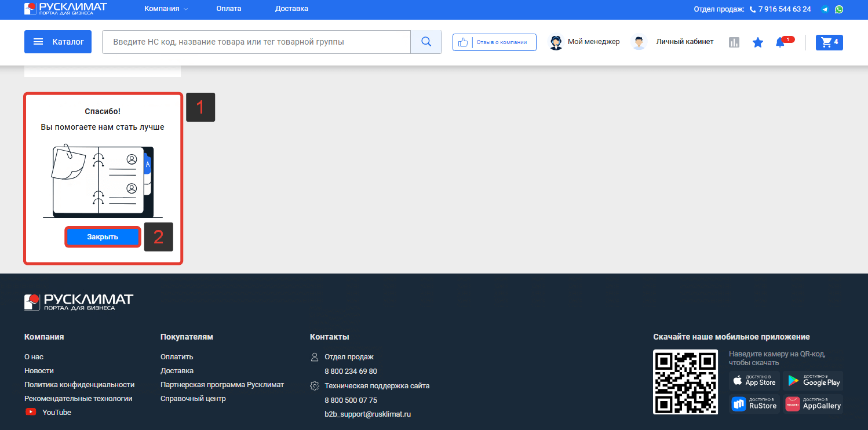This screenshot has height=430, width=868.
Task: Click the Закрыть button
Action: [103, 237]
